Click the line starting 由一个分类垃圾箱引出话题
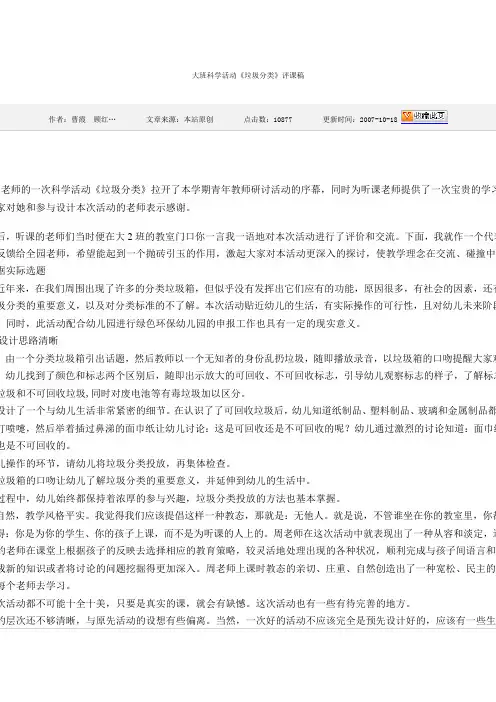Image resolution: width=496 pixels, height=702 pixels. [x=251, y=359]
